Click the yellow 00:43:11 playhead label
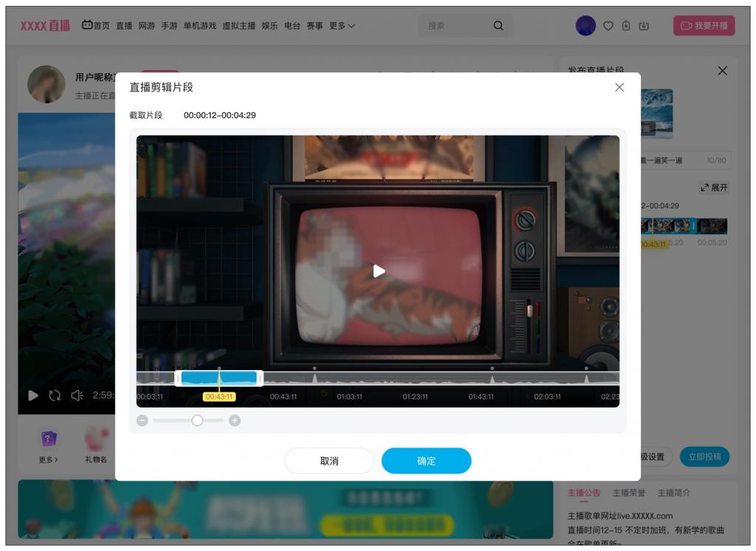 coord(219,397)
